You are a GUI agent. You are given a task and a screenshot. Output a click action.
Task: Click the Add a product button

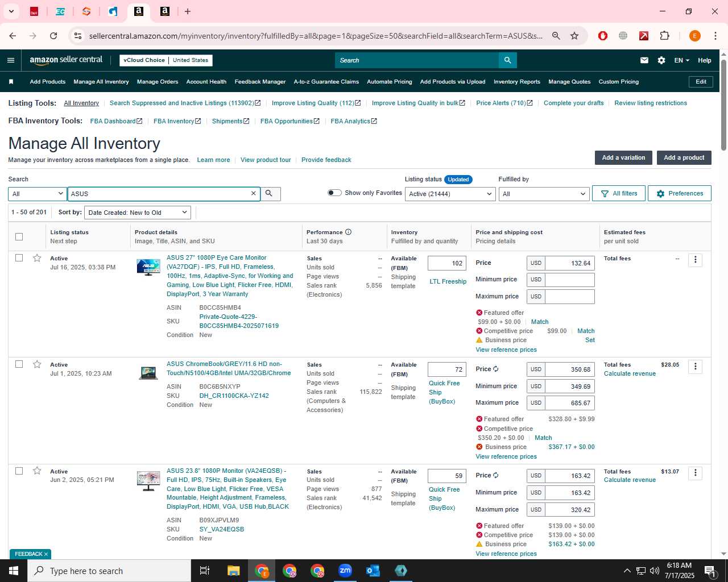click(684, 157)
